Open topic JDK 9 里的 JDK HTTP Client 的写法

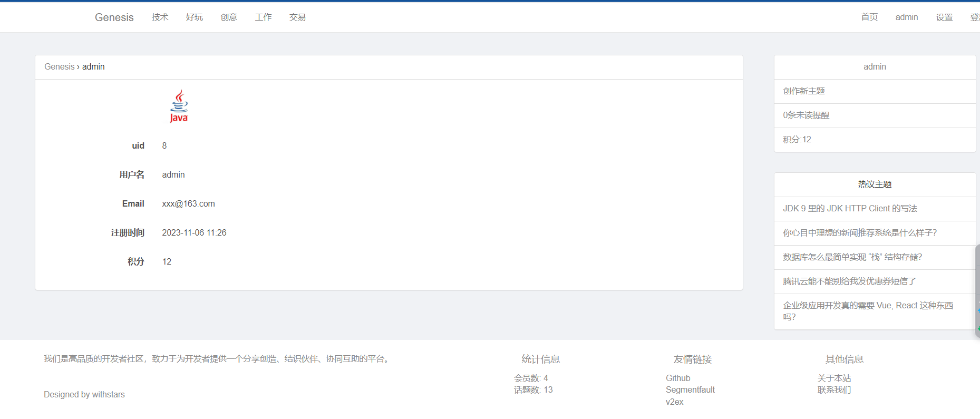pos(850,209)
